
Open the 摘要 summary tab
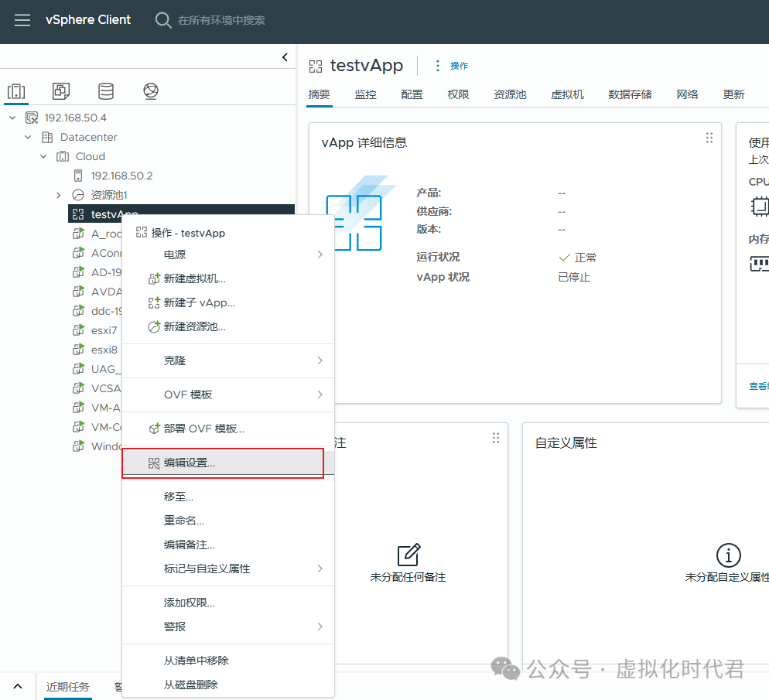click(x=320, y=94)
